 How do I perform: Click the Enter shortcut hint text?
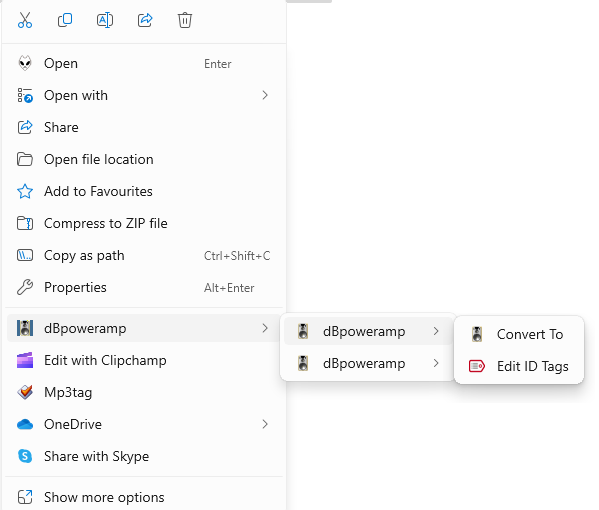tap(217, 63)
